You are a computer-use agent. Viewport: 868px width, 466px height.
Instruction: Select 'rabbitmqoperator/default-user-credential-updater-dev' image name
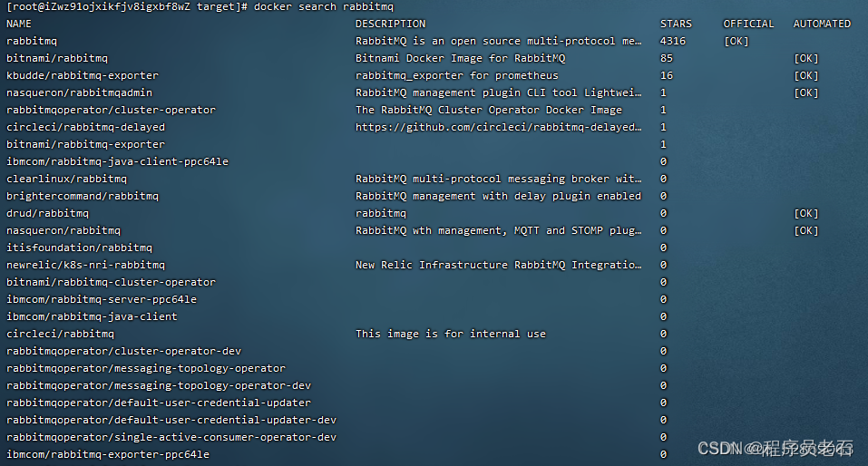171,420
